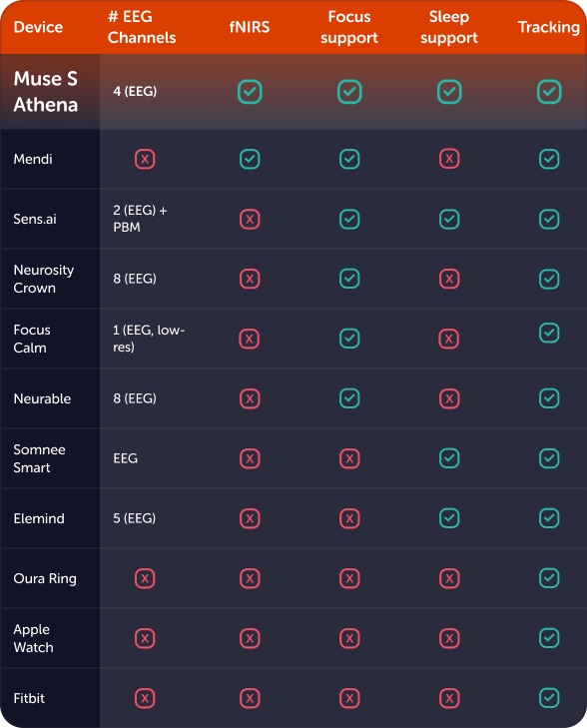Select the Tracking column header

(548, 27)
